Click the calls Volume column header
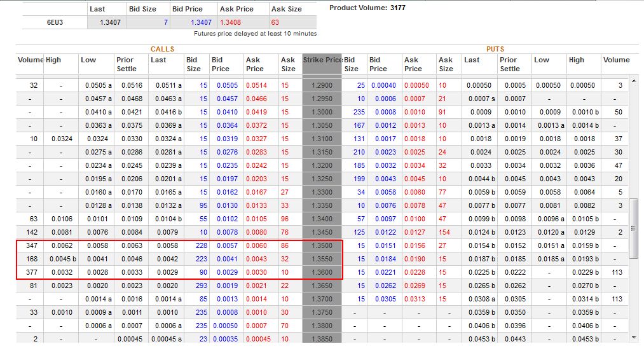 31,60
